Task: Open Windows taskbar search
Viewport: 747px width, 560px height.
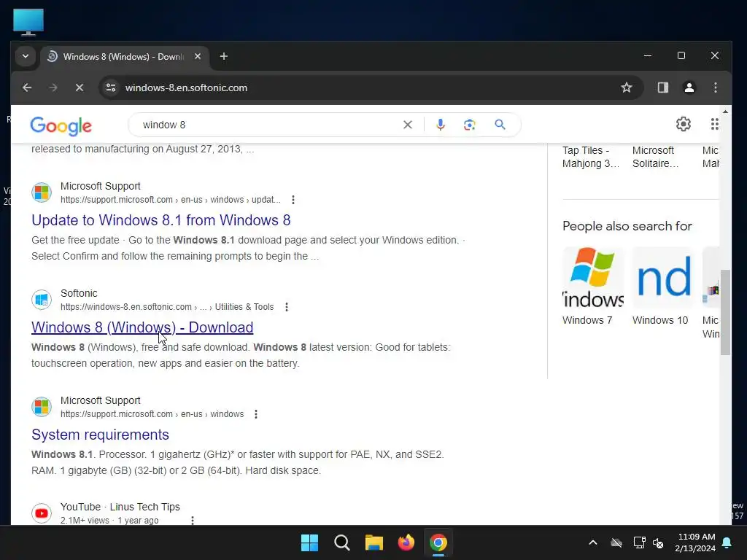Action: (x=341, y=542)
